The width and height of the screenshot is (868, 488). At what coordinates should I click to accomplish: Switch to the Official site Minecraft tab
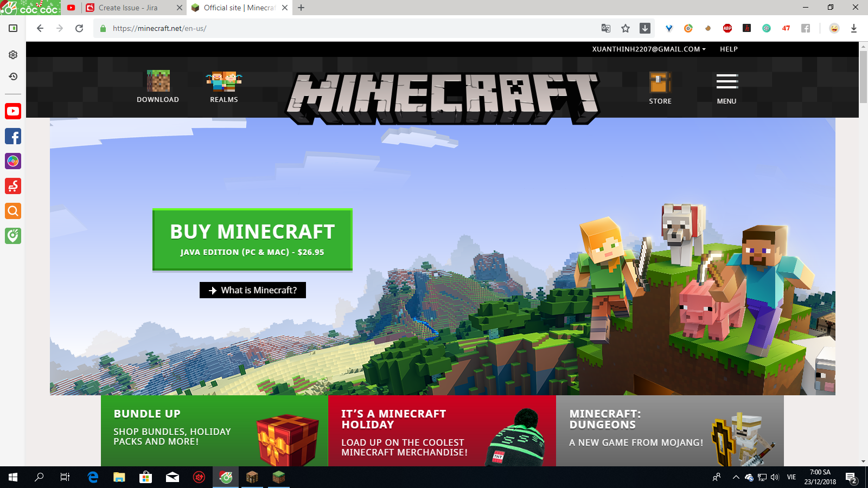[x=239, y=8]
